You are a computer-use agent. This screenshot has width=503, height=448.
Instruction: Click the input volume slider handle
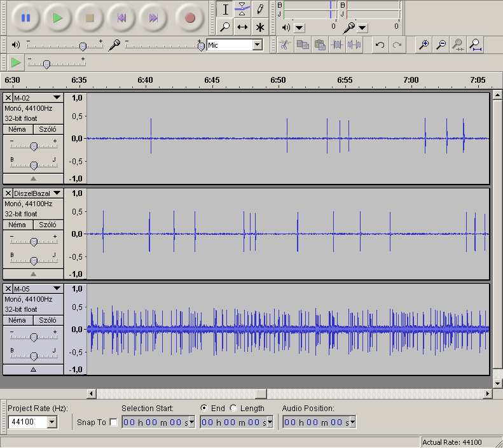[x=201, y=47]
